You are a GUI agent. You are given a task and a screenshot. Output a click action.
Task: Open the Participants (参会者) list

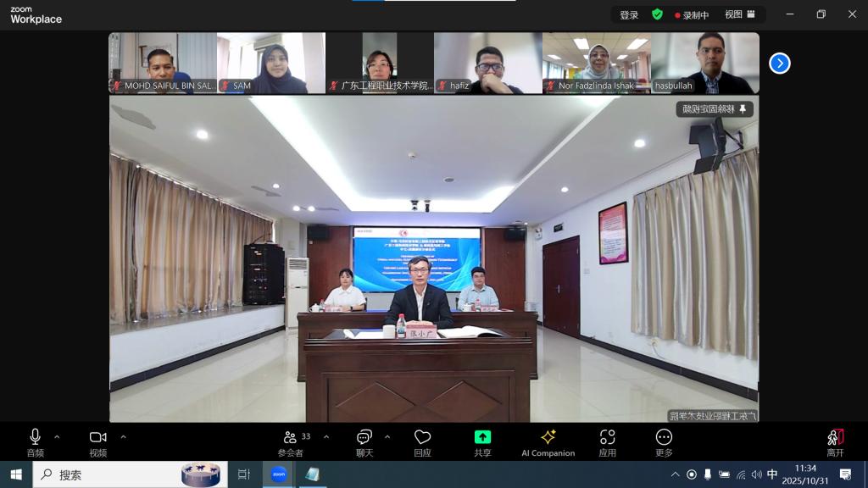pos(291,442)
